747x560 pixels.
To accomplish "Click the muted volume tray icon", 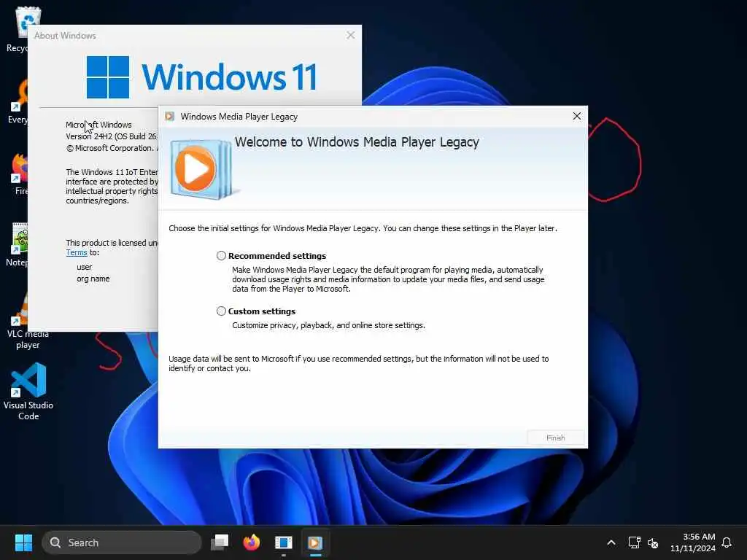I will (x=653, y=542).
